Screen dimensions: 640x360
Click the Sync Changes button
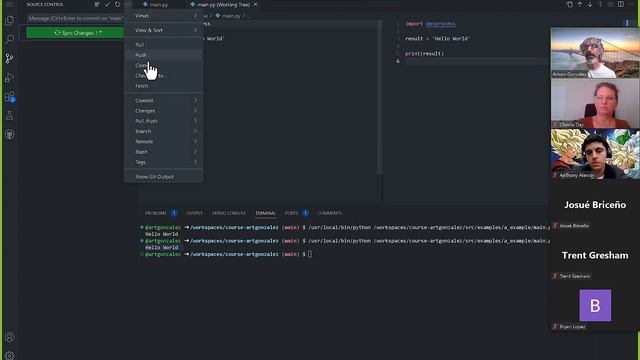point(75,33)
